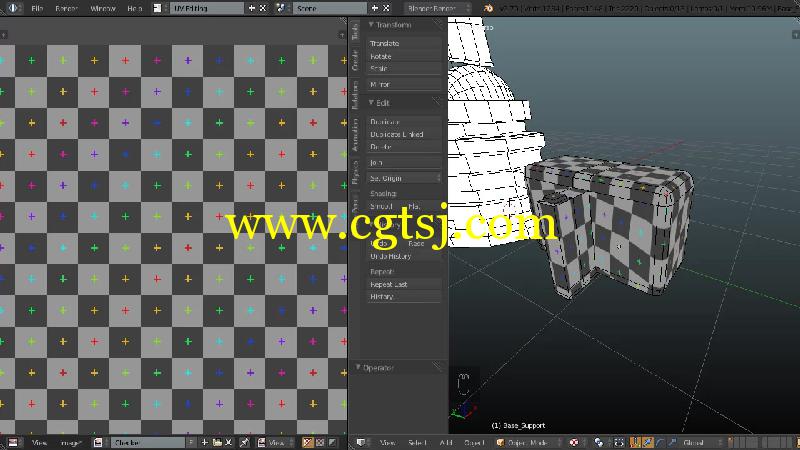Open the Help menu
Viewport: 800px width, 450px height.
click(134, 9)
